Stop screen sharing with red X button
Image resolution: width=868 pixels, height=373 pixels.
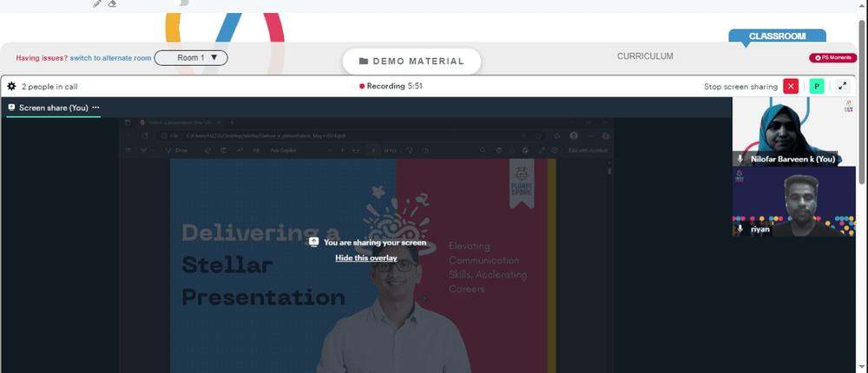tap(791, 87)
